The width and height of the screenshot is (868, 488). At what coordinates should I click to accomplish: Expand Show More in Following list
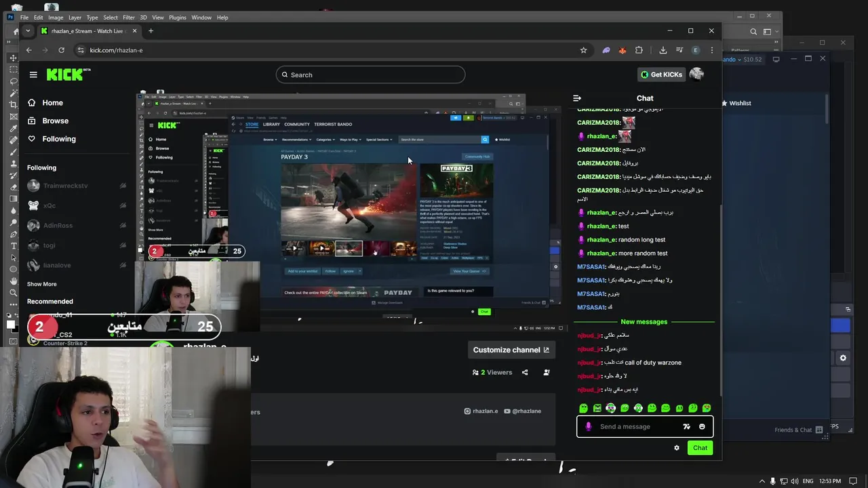[x=42, y=284]
